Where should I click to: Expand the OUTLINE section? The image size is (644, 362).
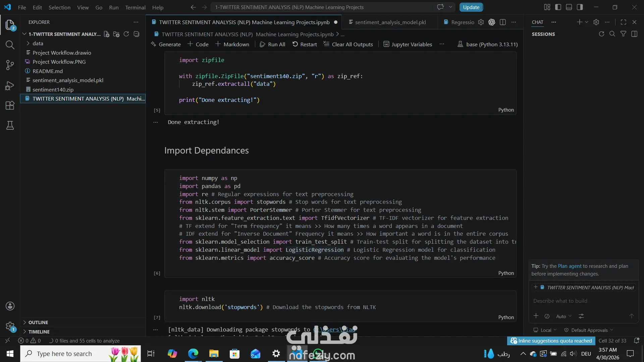38,322
